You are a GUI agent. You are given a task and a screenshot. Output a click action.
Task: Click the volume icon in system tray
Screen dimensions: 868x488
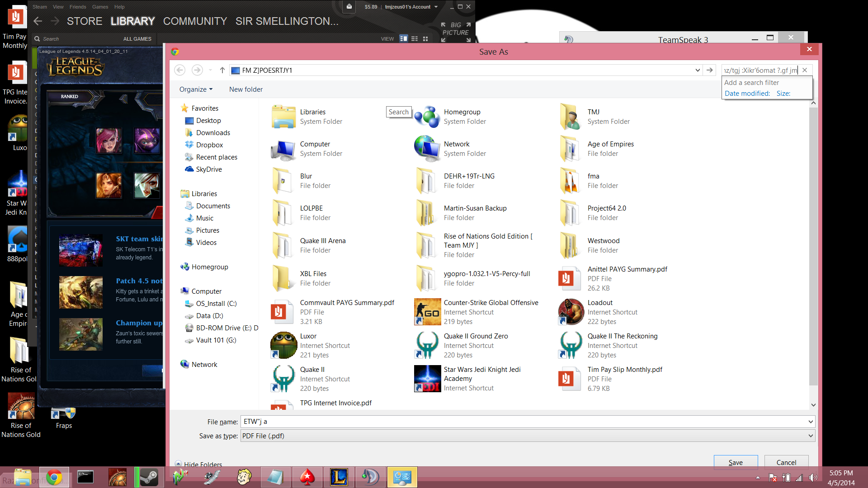pos(813,478)
